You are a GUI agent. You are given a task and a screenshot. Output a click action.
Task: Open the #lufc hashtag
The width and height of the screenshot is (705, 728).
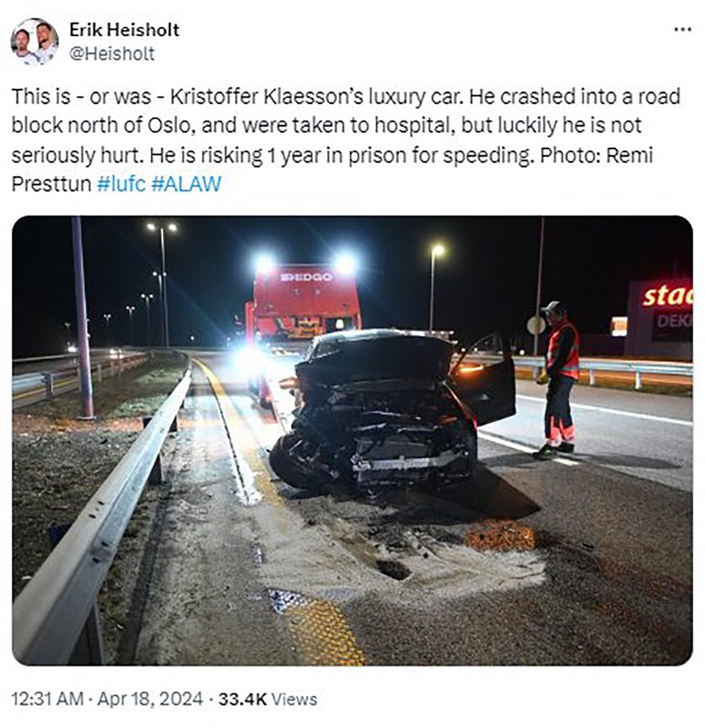pyautogui.click(x=122, y=184)
